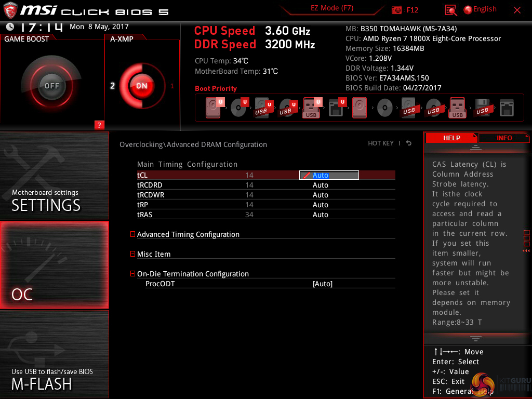Open the tRCDRD Auto value

point(320,185)
